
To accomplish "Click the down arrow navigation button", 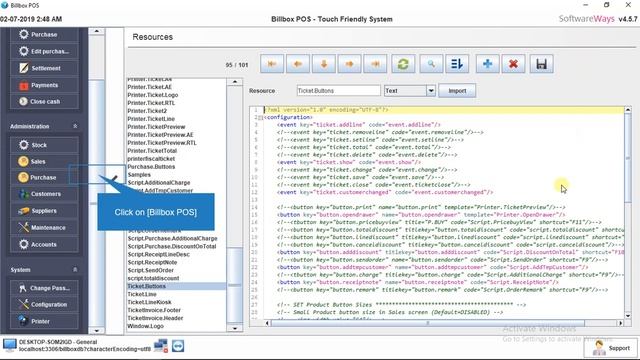I will click(324, 64).
